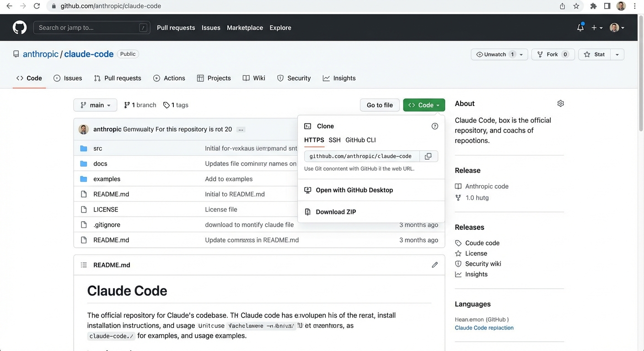Screen dimensions: 644x351
Task: Click the search or jump to field
Action: [x=92, y=27]
